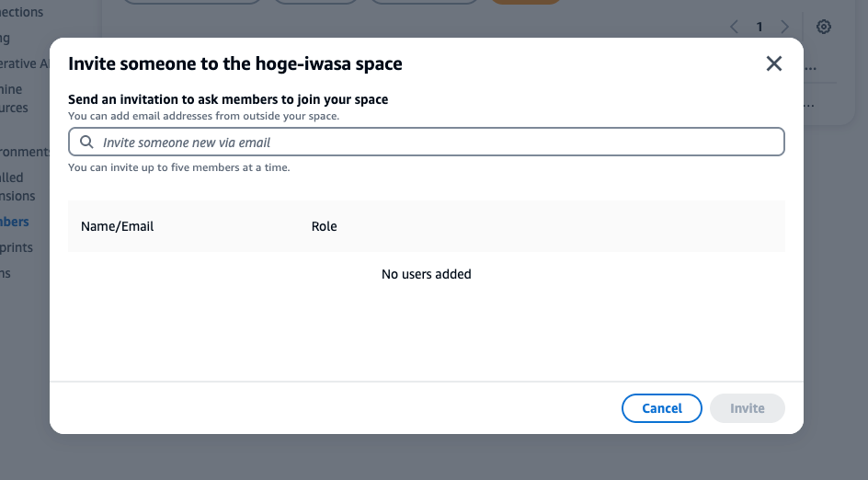Close the invite dialog with the X icon
The height and width of the screenshot is (480, 868).
coord(774,63)
